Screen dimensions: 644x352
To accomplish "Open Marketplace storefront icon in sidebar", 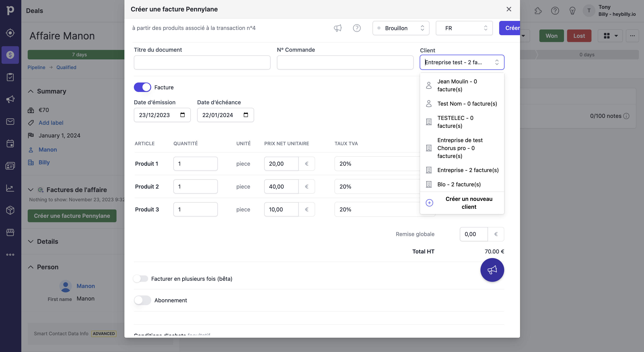I will [10, 232].
